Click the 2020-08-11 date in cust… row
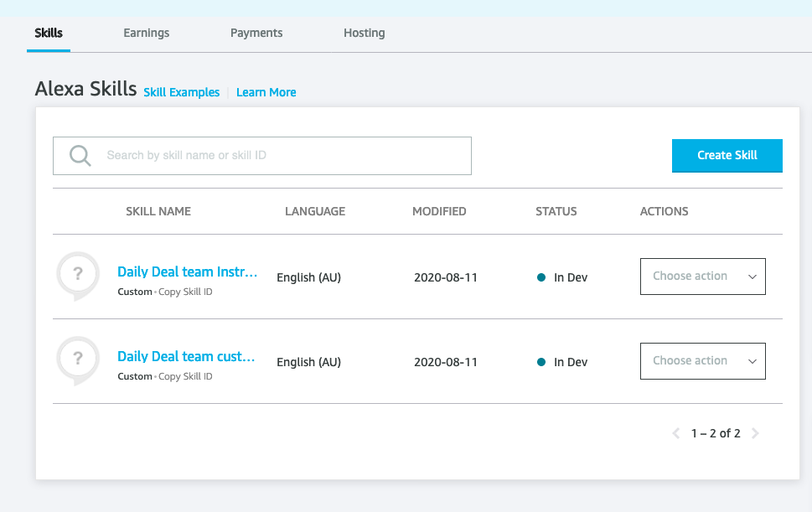This screenshot has height=512, width=812. pyautogui.click(x=445, y=362)
